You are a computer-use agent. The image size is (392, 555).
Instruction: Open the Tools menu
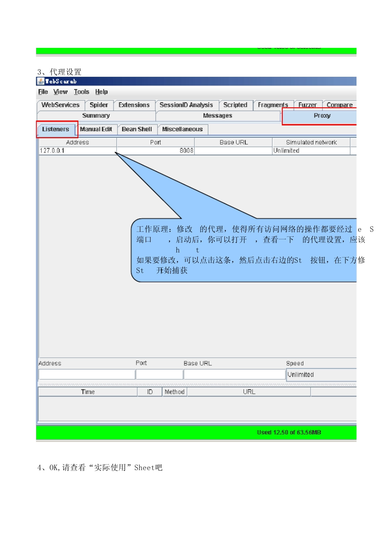point(82,92)
